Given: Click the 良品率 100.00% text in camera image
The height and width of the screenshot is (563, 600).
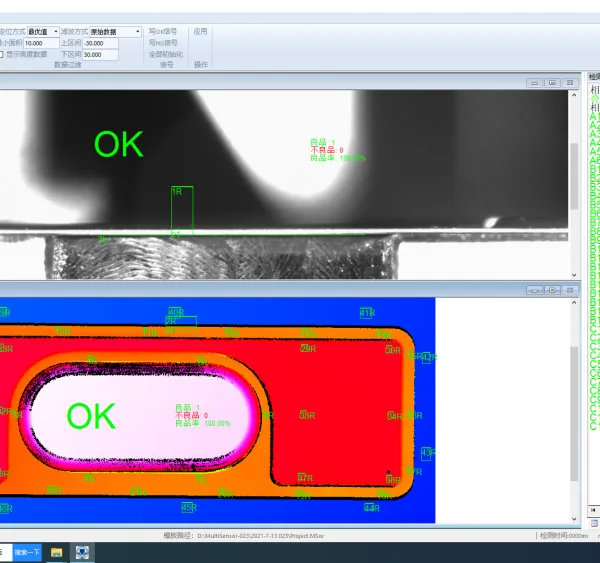Looking at the screenshot, I should coord(338,158).
